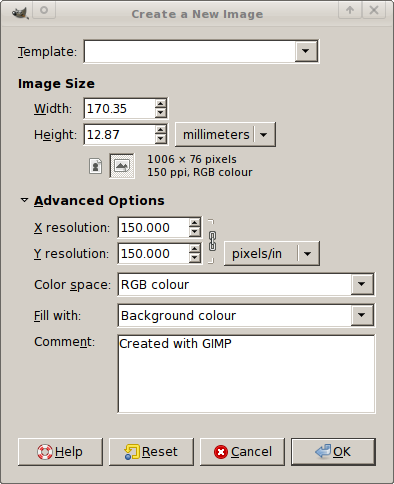Image resolution: width=394 pixels, height=484 pixels.
Task: Confirm with the OK button
Action: pyautogui.click(x=333, y=452)
